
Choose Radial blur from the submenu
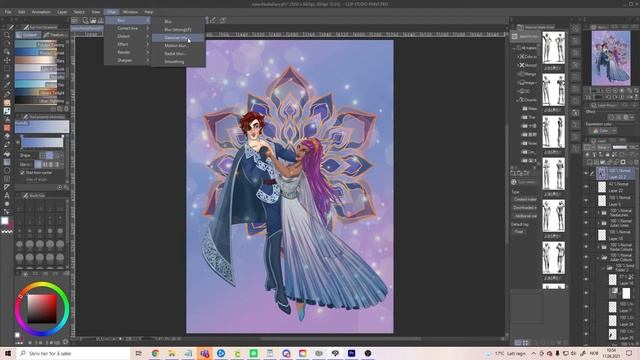tap(178, 53)
